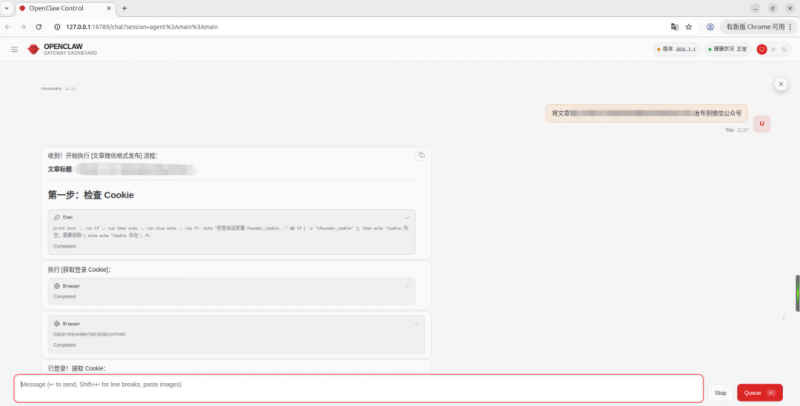Switch to light theme sun icon
800x406 pixels.
coord(774,49)
